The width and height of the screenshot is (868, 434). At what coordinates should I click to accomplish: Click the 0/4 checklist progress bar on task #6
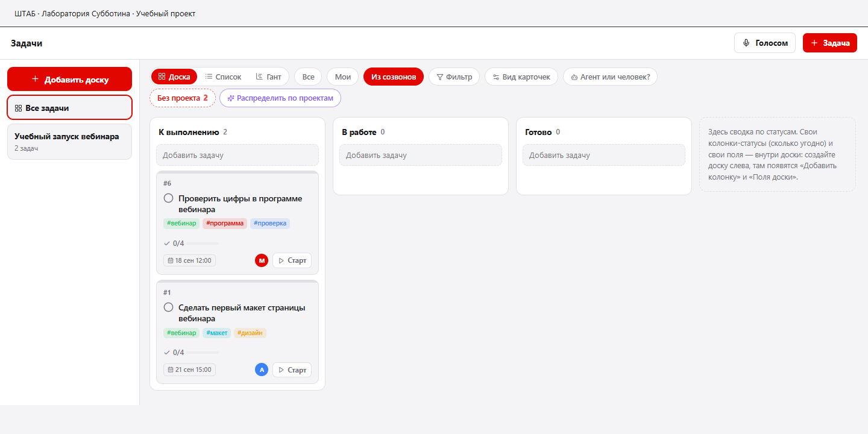click(203, 244)
